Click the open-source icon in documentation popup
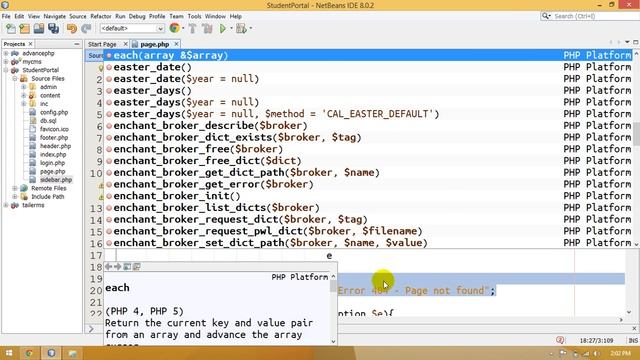The image size is (640, 360). click(136, 267)
